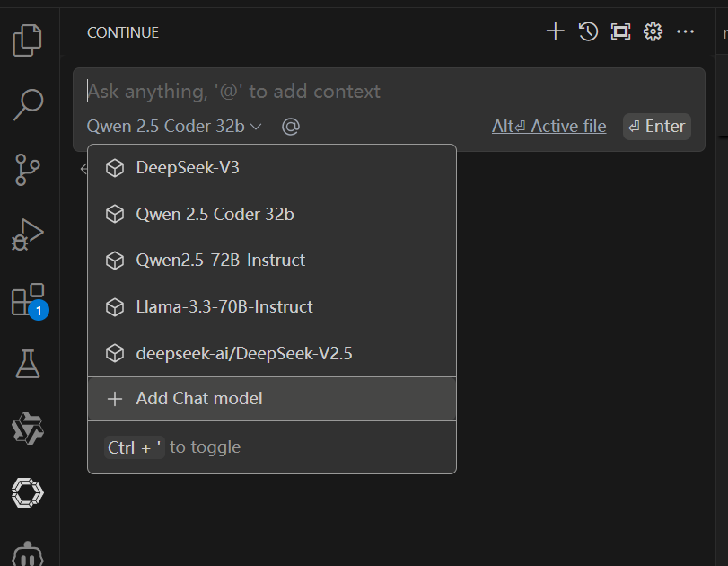The width and height of the screenshot is (728, 566).
Task: Open the ellipsis more-options menu in Continue
Action: (685, 31)
